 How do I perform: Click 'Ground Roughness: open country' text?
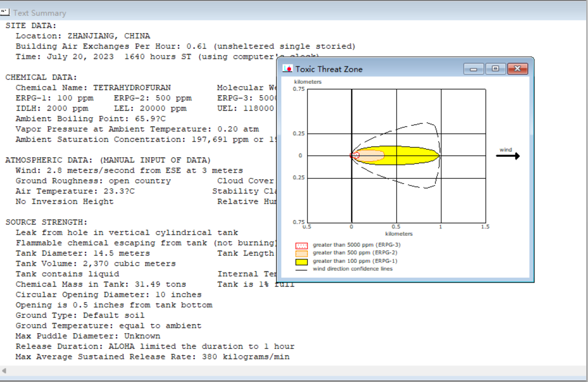(93, 181)
